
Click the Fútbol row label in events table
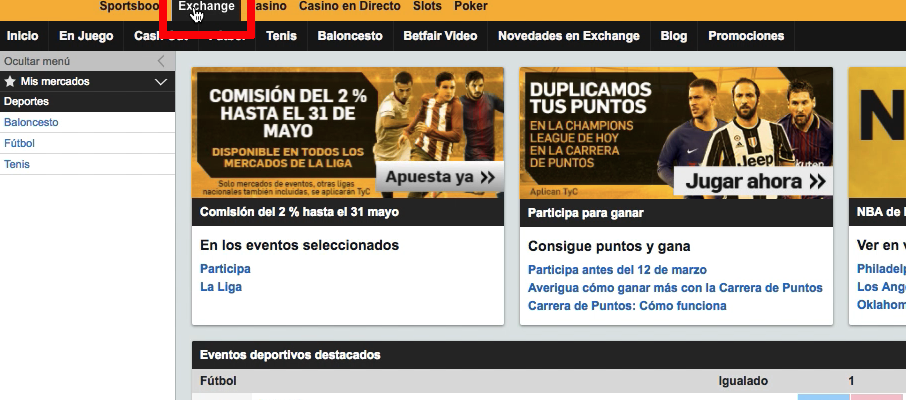tap(218, 381)
